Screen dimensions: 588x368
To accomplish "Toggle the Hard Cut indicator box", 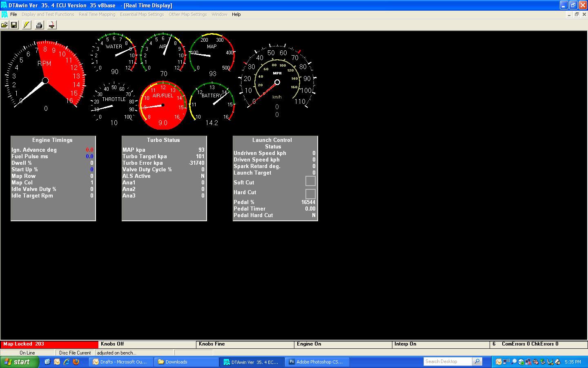I will point(310,193).
